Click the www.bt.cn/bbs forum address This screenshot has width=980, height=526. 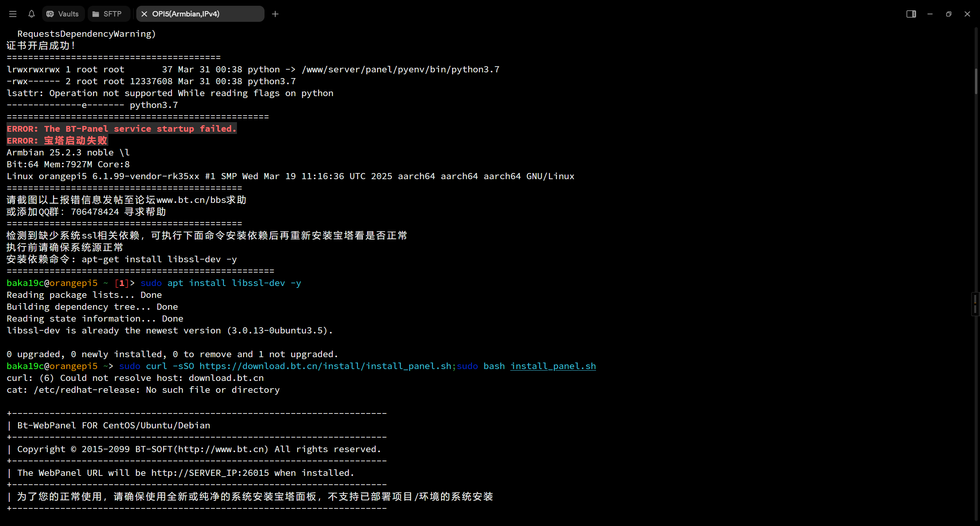tap(191, 200)
